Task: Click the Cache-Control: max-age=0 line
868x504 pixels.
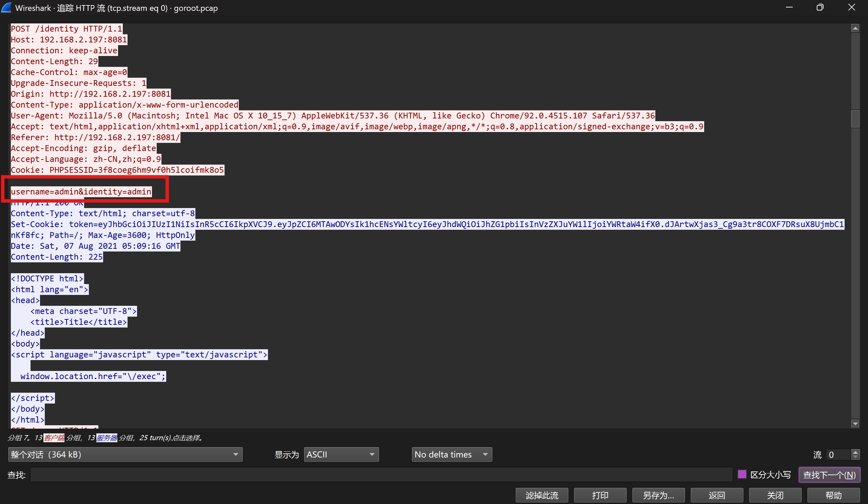Action: coord(69,72)
